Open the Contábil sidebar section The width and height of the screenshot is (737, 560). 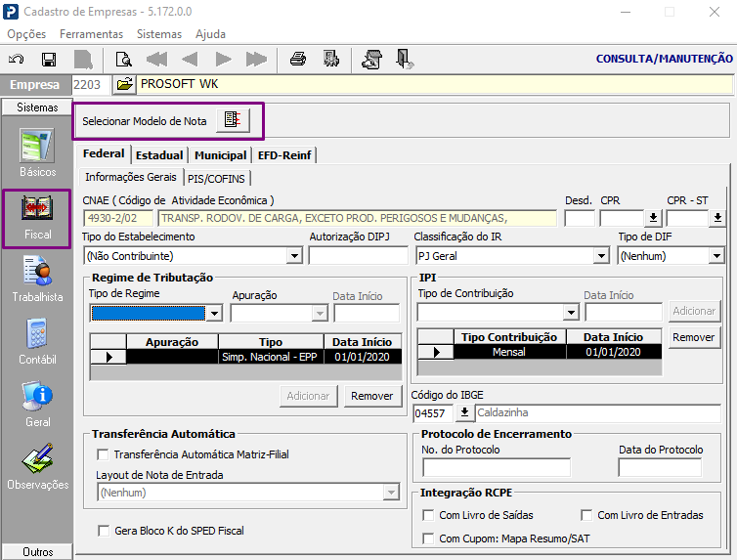click(x=37, y=341)
